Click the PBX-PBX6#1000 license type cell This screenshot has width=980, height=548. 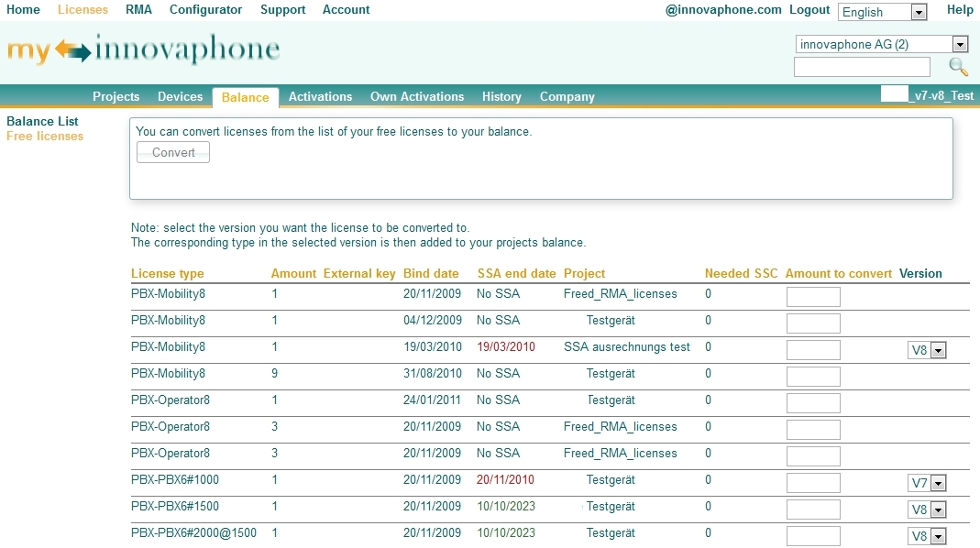tap(175, 480)
